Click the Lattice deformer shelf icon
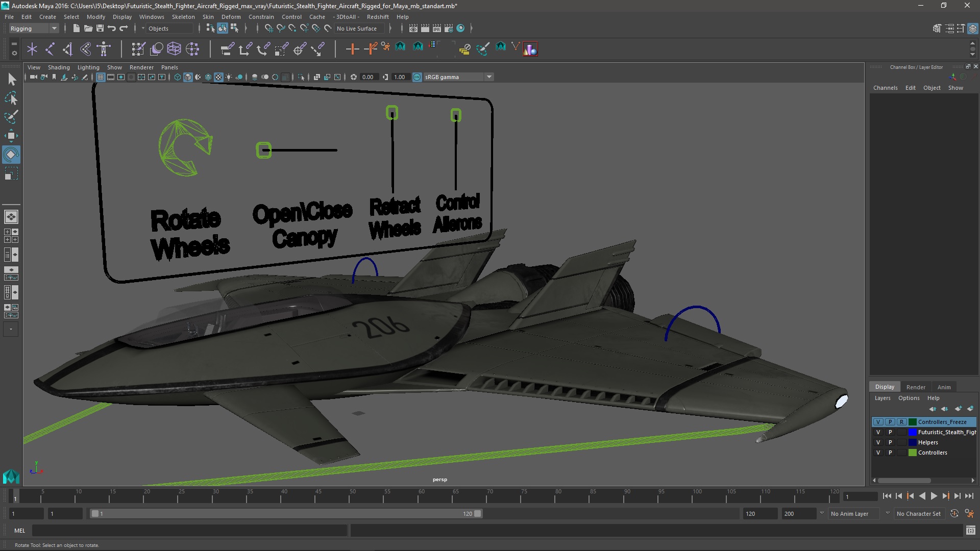The width and height of the screenshot is (980, 551). pyautogui.click(x=174, y=49)
